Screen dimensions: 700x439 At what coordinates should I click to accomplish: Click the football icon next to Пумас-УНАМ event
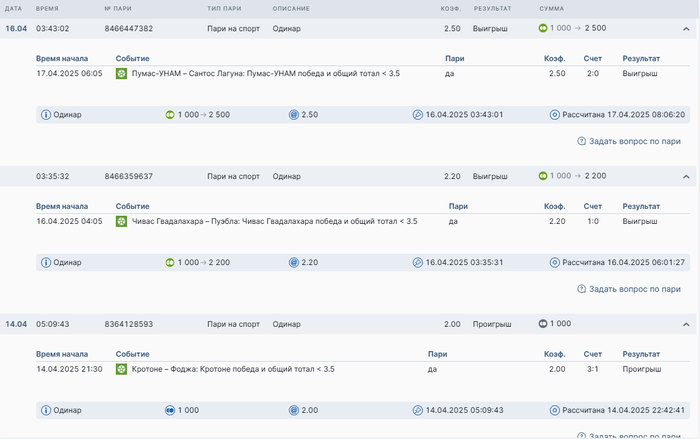pos(122,73)
